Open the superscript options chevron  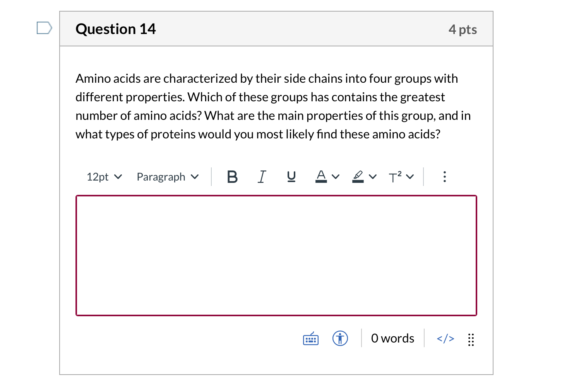(x=410, y=177)
